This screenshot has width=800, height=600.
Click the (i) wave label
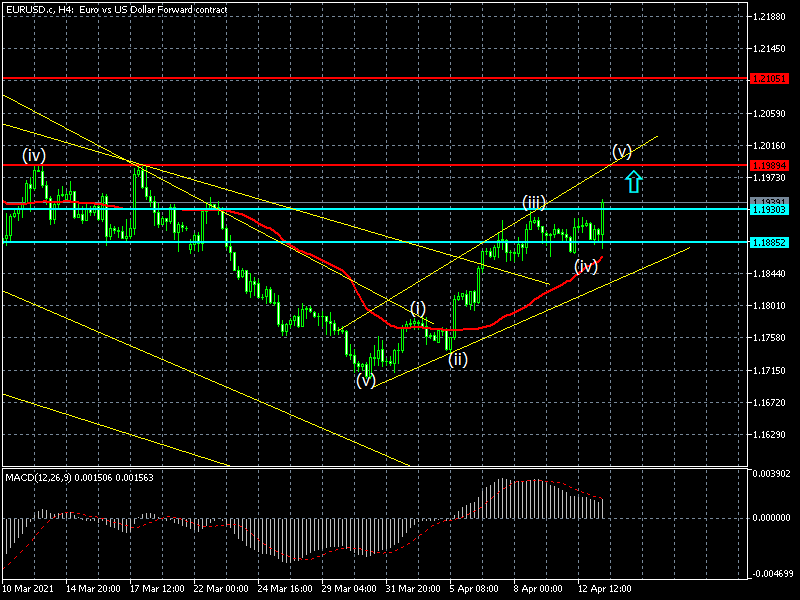pyautogui.click(x=418, y=307)
